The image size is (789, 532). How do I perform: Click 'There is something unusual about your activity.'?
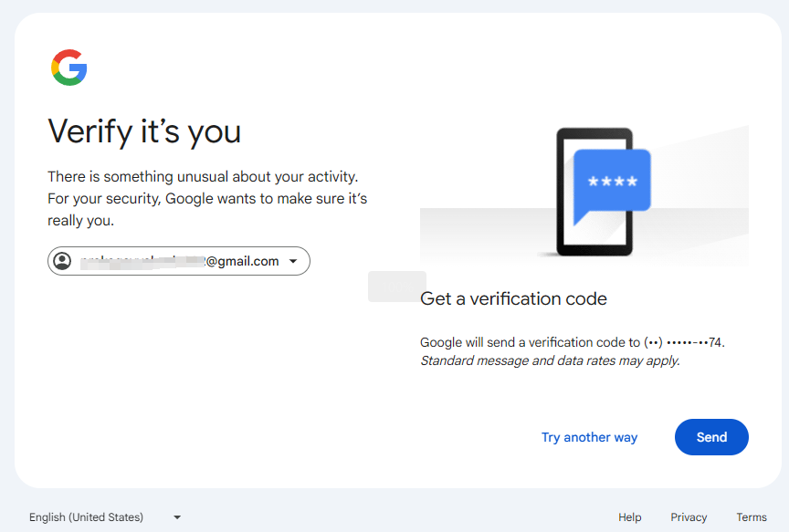point(203,176)
